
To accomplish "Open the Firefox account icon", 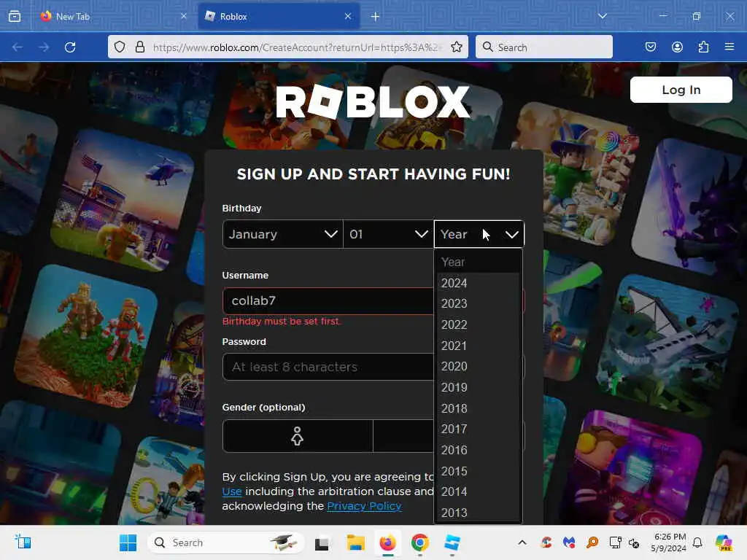I will click(677, 47).
